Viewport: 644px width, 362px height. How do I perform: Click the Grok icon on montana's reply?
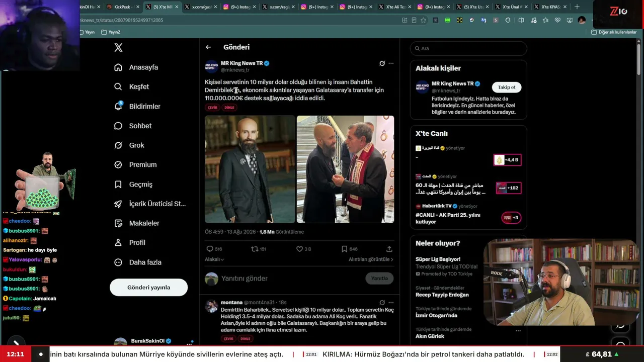pyautogui.click(x=382, y=303)
